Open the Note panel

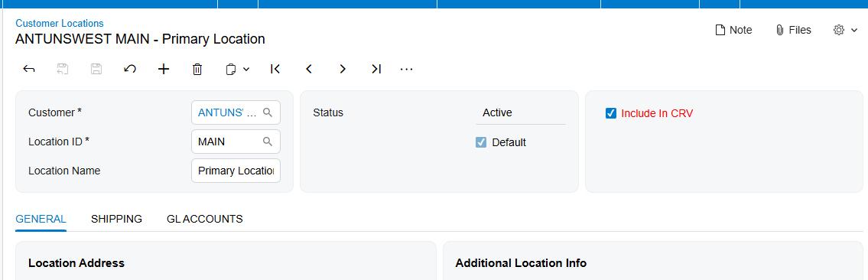click(733, 30)
